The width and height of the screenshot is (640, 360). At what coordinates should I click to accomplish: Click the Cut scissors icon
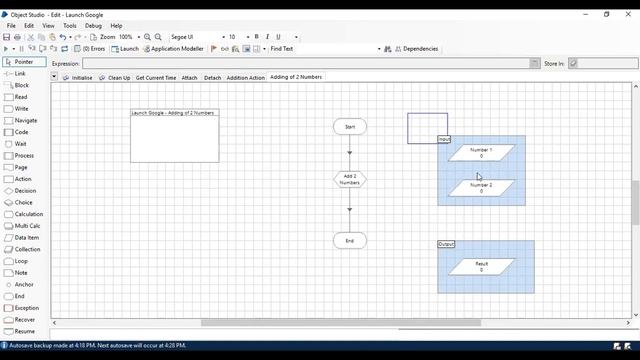tap(31, 37)
